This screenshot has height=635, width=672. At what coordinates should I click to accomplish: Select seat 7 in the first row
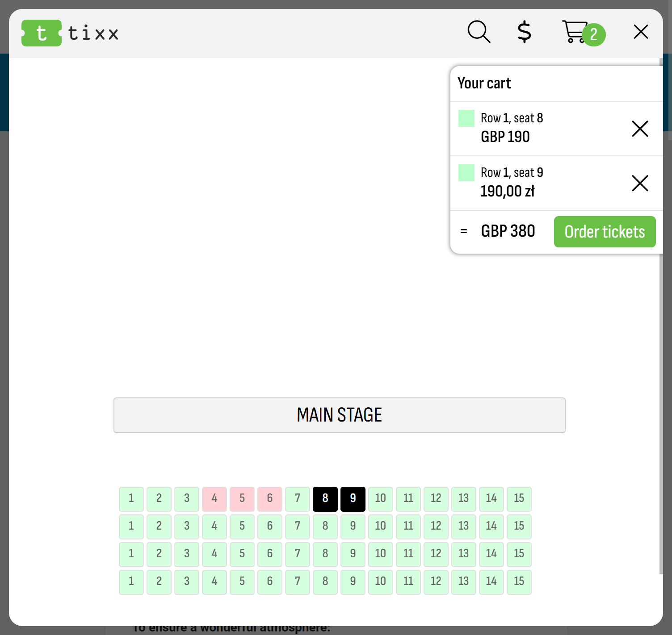298,499
